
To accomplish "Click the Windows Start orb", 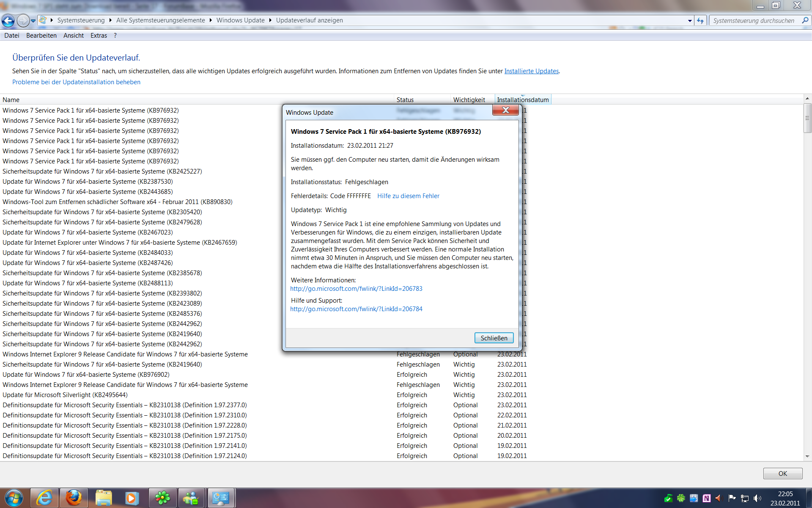I will coord(14,498).
